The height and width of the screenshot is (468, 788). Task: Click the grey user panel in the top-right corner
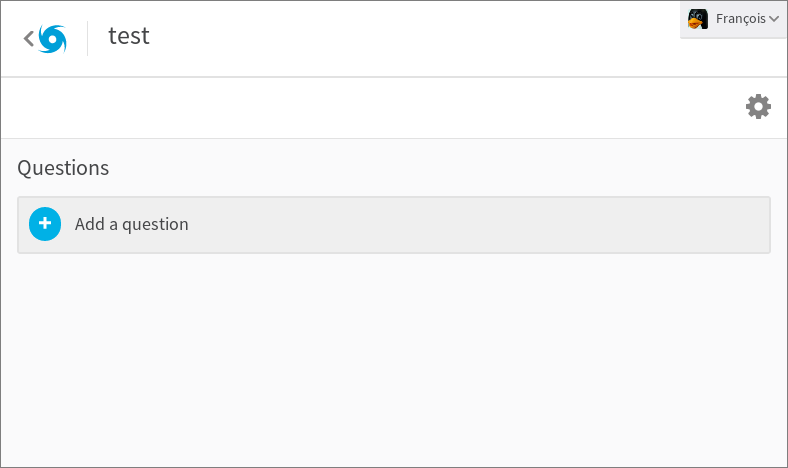(733, 19)
